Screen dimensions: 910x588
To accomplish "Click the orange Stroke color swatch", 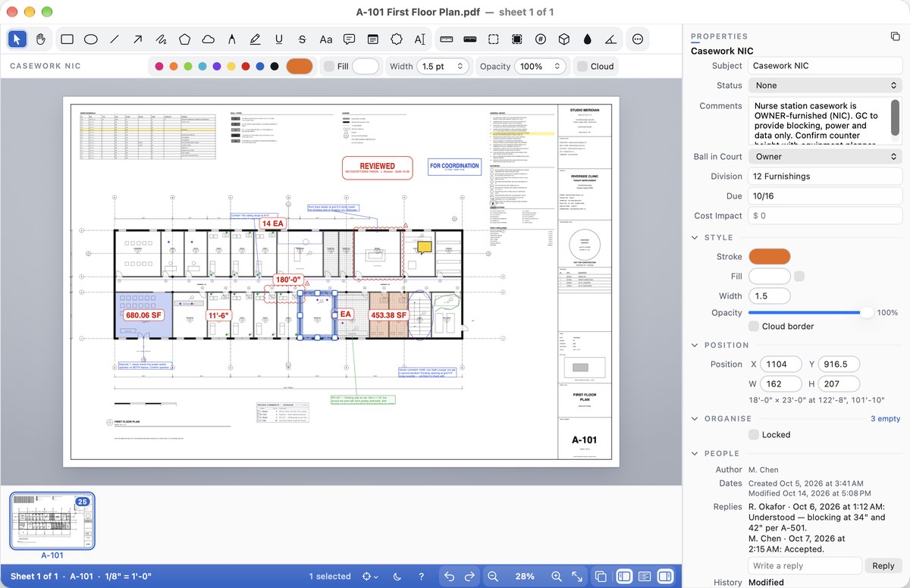I will click(769, 257).
